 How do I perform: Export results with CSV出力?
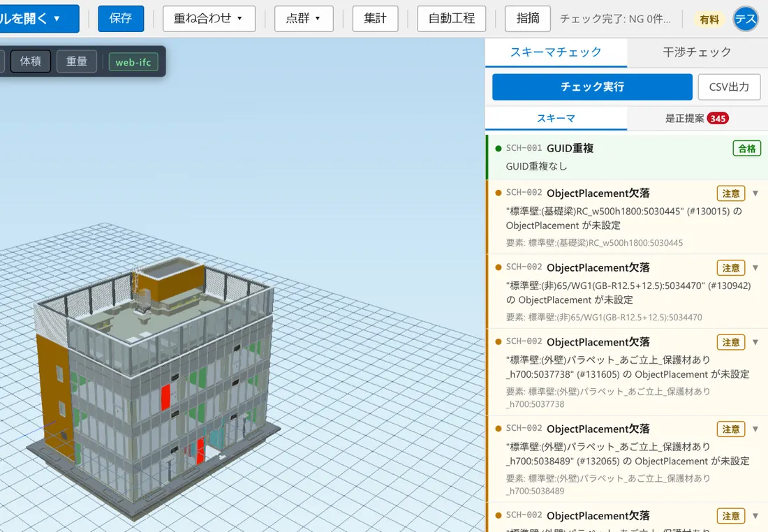tap(729, 87)
